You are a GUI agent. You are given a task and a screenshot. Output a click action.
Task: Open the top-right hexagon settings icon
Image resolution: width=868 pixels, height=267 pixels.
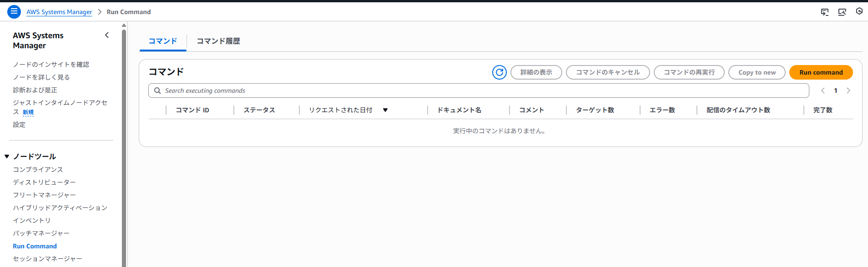[859, 11]
